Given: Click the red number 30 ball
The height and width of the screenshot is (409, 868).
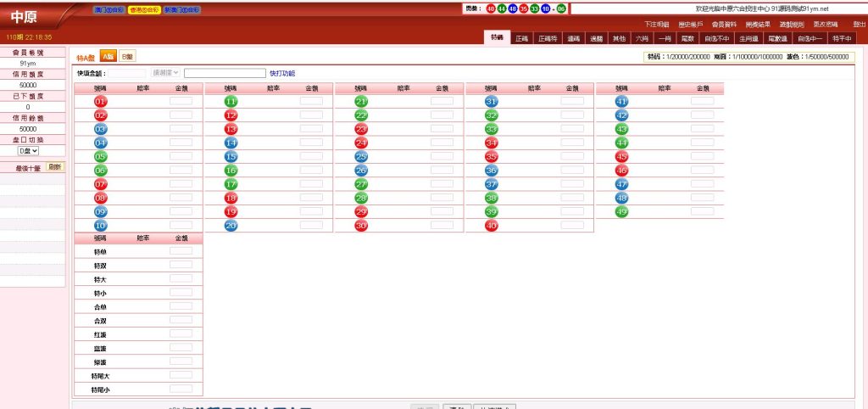Looking at the screenshot, I should pyautogui.click(x=361, y=226).
